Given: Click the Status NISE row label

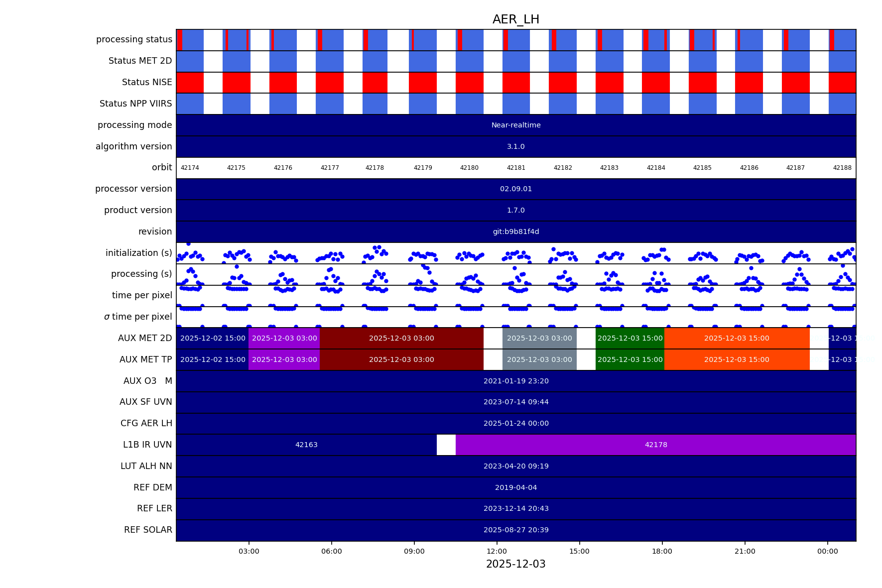Looking at the screenshot, I should point(147,82).
